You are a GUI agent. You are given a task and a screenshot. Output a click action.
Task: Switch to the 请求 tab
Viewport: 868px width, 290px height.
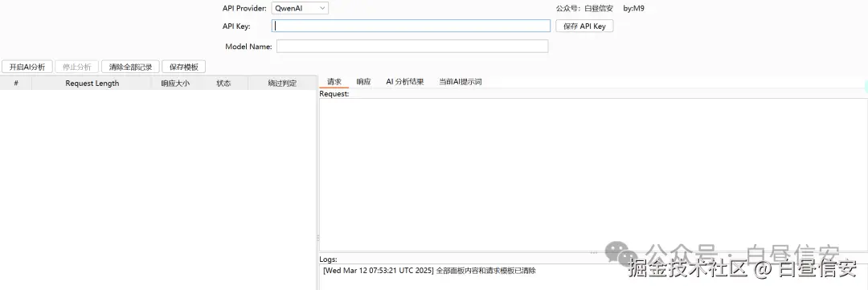coord(334,82)
